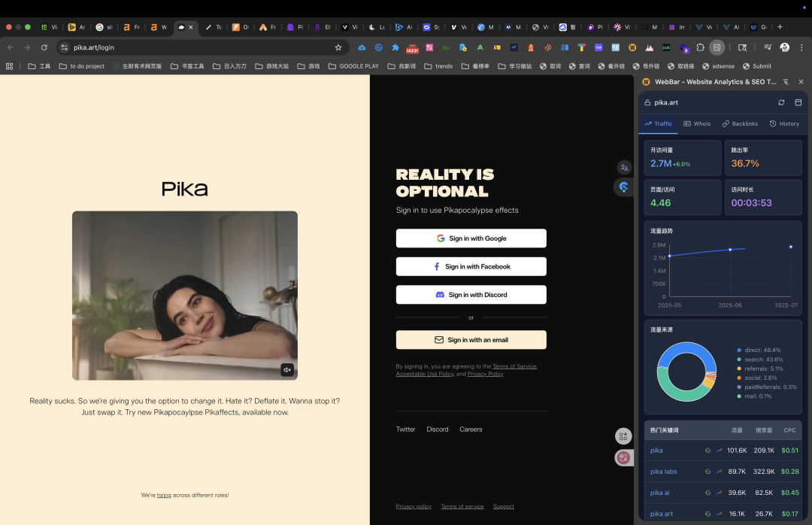Select the pika labs keyword
Image resolution: width=812 pixels, height=525 pixels.
pyautogui.click(x=663, y=472)
